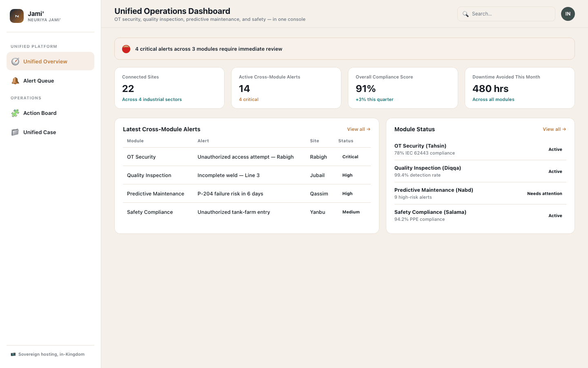Click the Unified Overview compass icon
Screen dimensions: 588x368
(15, 61)
